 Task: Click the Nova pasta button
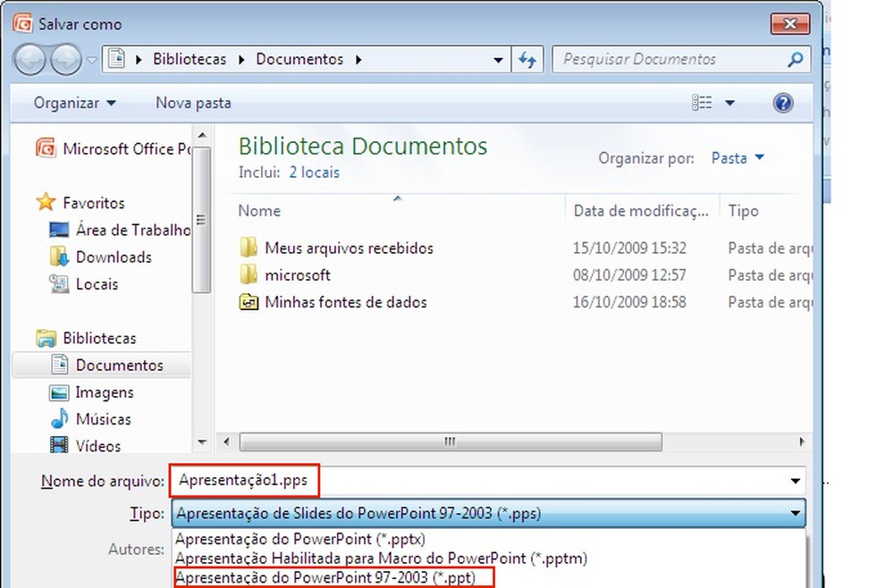click(x=193, y=103)
